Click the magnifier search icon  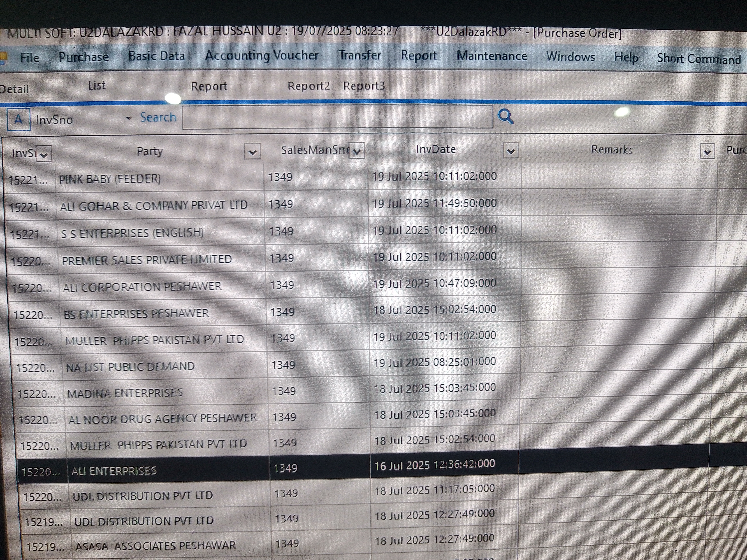[505, 117]
